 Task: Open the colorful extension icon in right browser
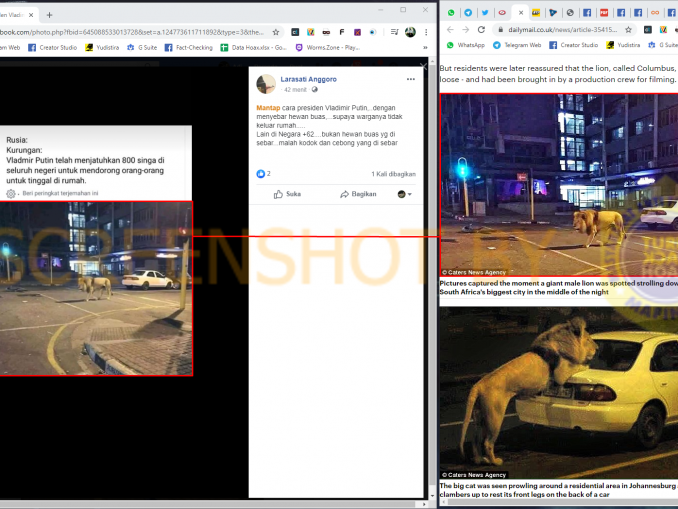point(663,29)
